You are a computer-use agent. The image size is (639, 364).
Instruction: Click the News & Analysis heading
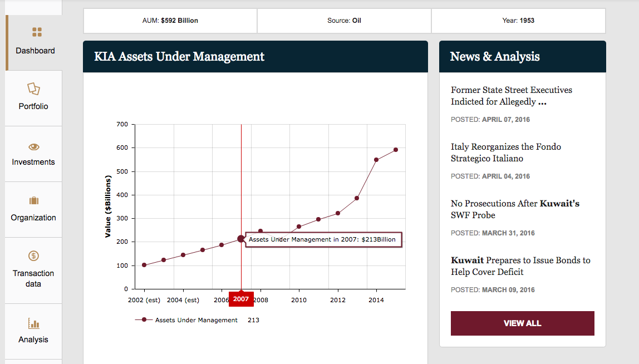[x=495, y=56]
